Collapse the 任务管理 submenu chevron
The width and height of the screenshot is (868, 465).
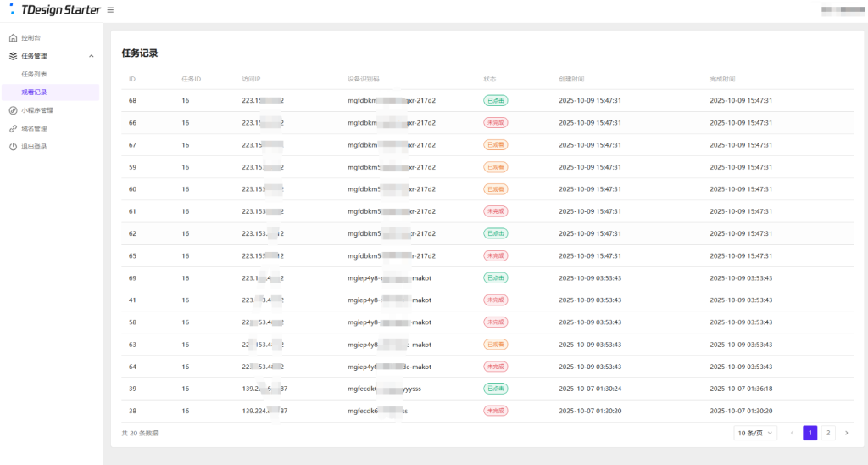(91, 56)
